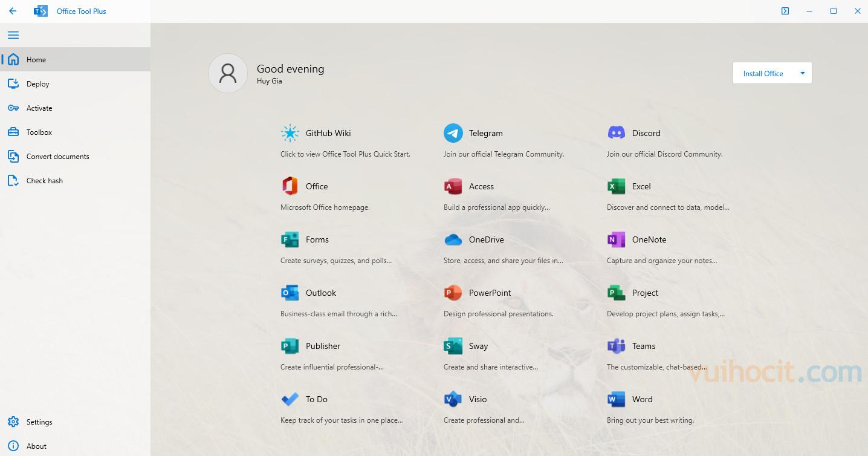Open the Outlook icon
This screenshot has width=868, height=456.
tap(290, 293)
